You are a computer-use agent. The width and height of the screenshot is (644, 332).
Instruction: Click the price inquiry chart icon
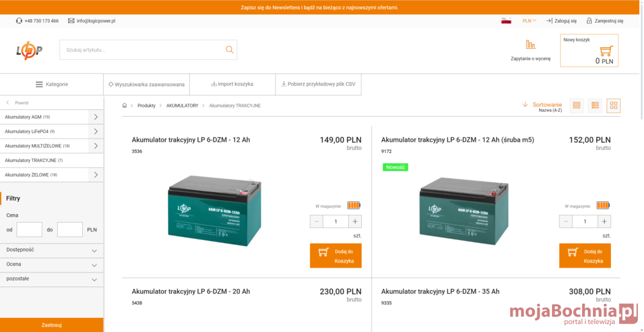[531, 45]
